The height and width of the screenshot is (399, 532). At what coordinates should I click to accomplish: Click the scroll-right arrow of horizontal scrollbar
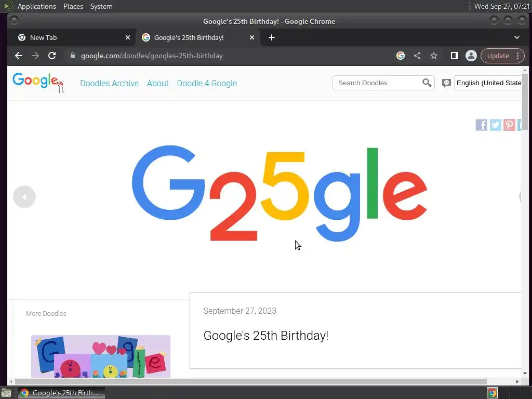click(x=517, y=381)
